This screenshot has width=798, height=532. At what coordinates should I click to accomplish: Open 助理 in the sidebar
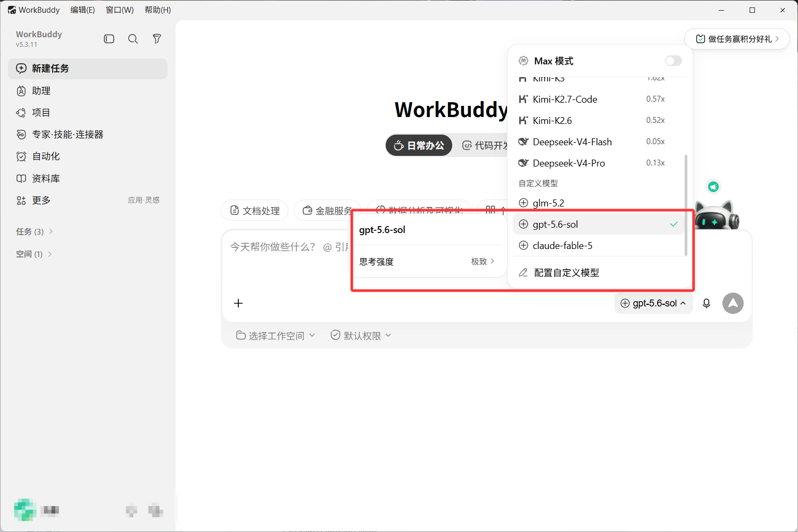click(88, 91)
